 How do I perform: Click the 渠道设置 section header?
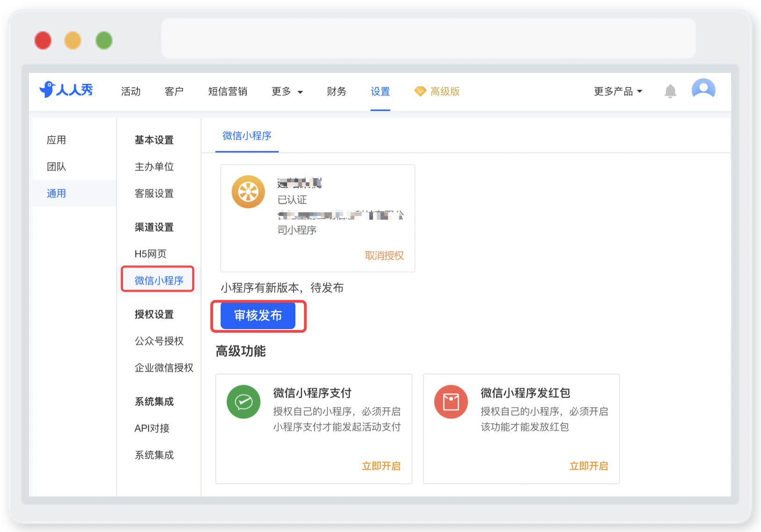pyautogui.click(x=154, y=227)
